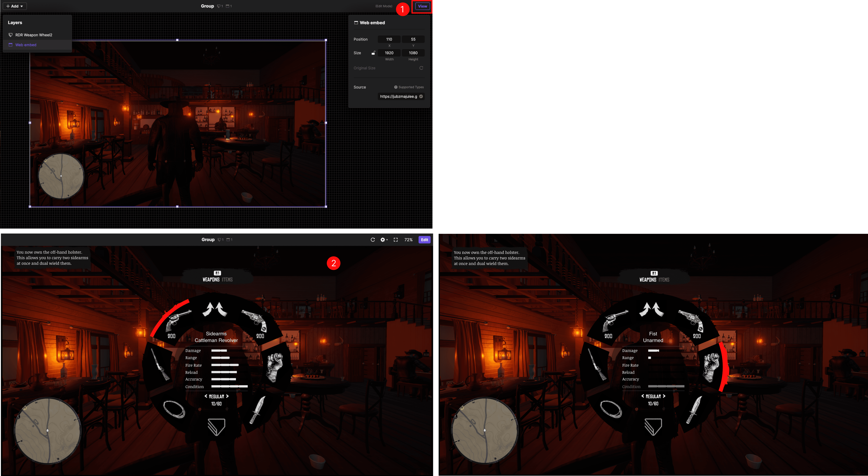This screenshot has width=868, height=476.
Task: Click the Edit button in the viewer toolbar
Action: (424, 240)
